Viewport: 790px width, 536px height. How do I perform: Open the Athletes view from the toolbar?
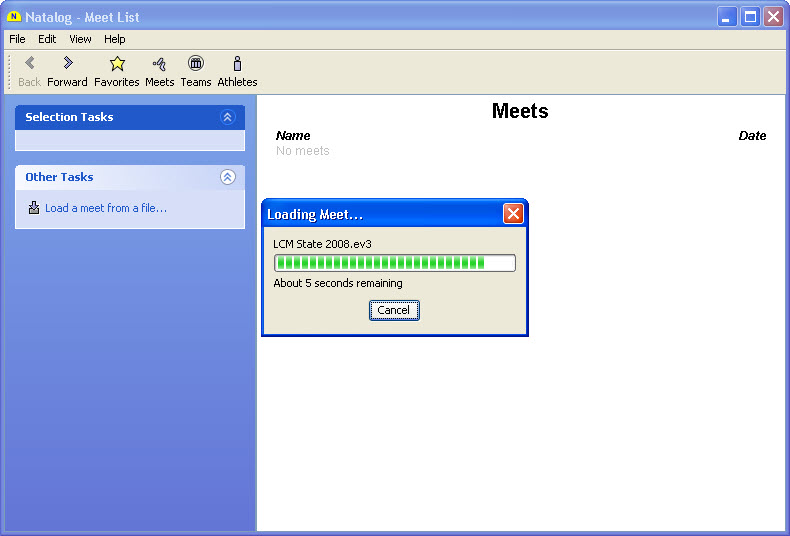click(x=237, y=64)
